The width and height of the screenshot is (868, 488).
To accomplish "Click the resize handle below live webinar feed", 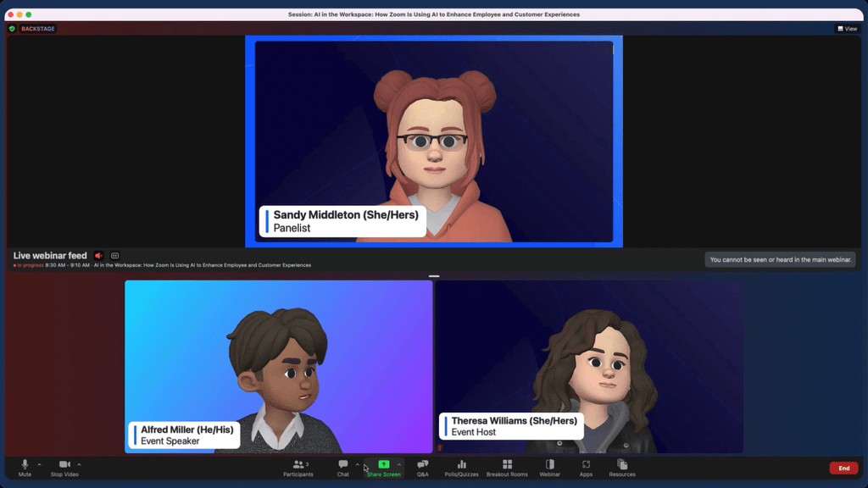I will pyautogui.click(x=434, y=275).
